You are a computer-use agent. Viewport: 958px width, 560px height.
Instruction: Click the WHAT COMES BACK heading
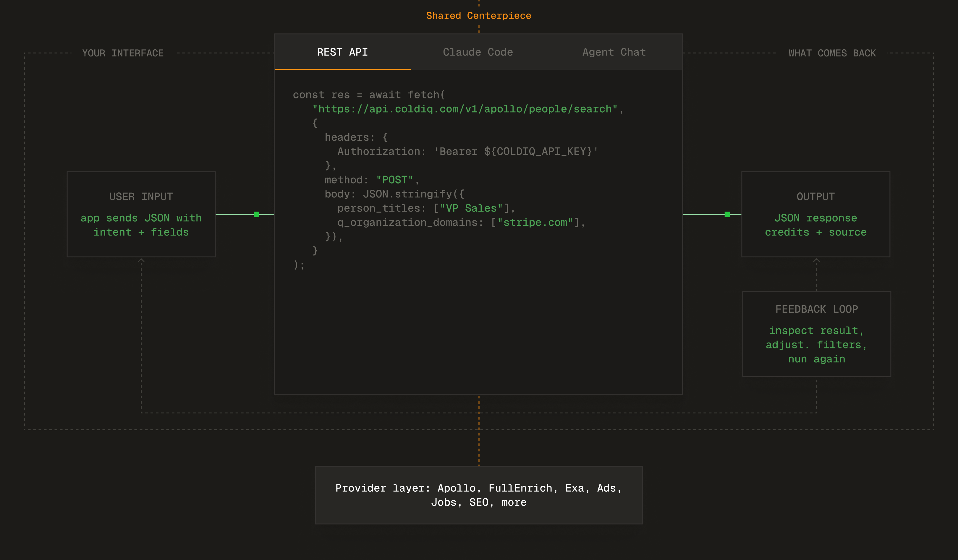pyautogui.click(x=832, y=53)
